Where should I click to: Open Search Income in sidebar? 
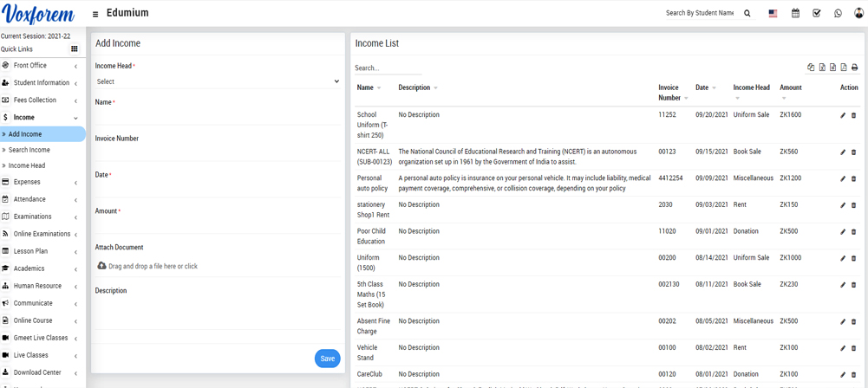point(29,150)
